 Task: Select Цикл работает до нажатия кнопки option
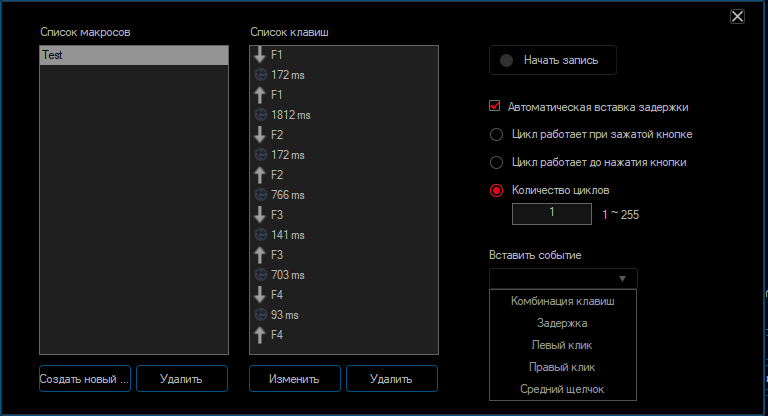pos(496,162)
